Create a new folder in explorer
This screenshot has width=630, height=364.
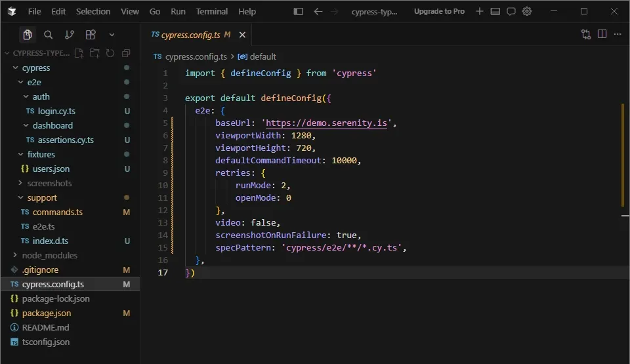(x=94, y=53)
